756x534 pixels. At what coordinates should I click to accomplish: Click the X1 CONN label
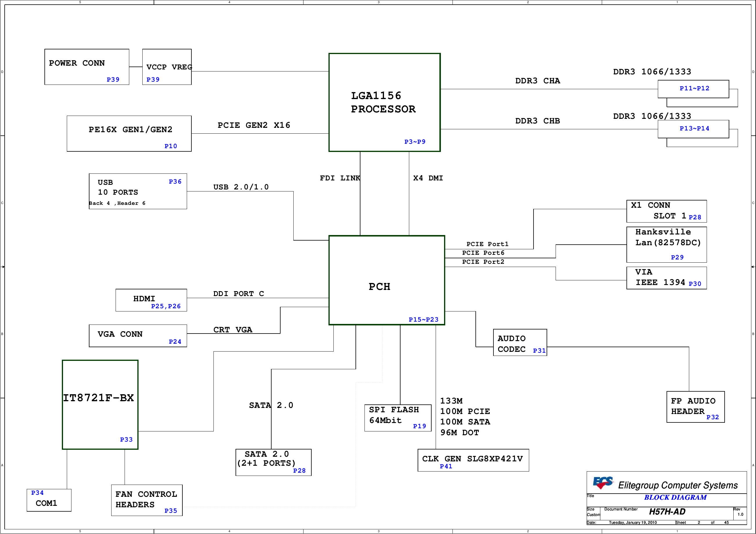click(x=650, y=205)
